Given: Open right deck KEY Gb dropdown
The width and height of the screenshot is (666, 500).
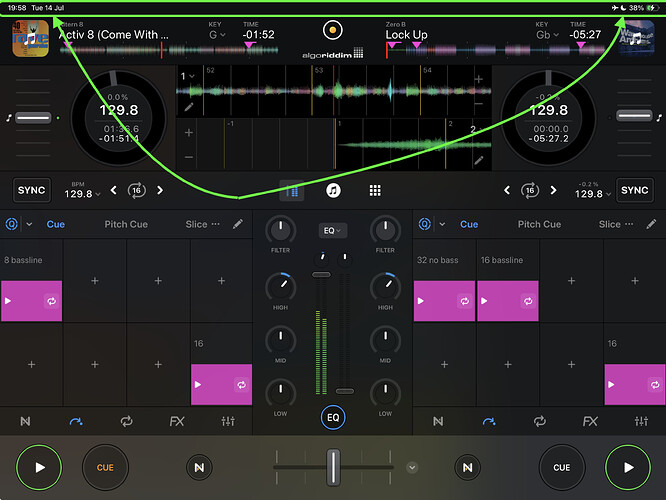Looking at the screenshot, I should pyautogui.click(x=547, y=35).
